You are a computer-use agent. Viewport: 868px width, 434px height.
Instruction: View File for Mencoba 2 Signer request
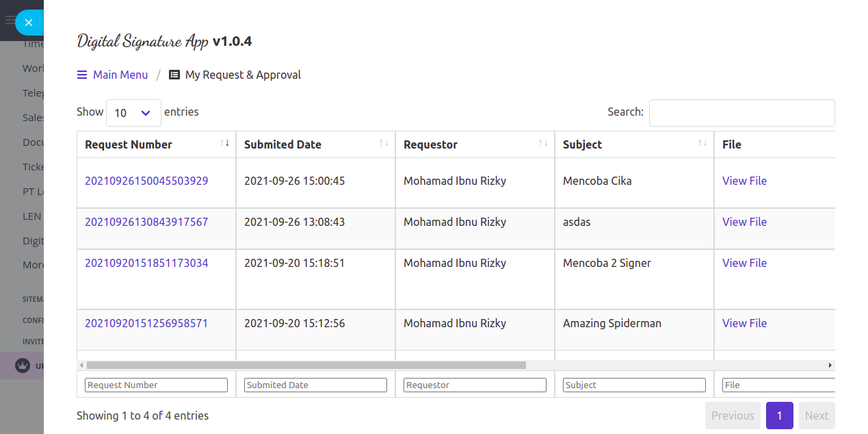tap(744, 263)
